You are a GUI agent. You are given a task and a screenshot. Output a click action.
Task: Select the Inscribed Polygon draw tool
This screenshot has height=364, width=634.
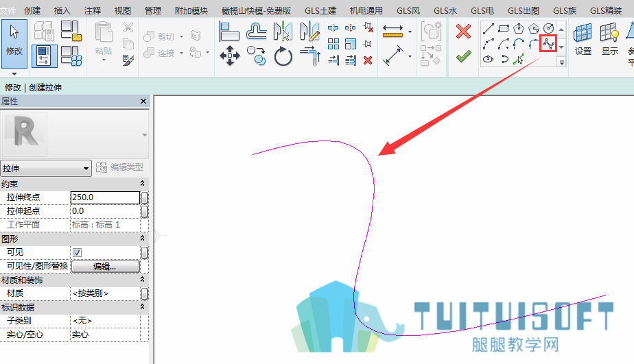point(518,29)
